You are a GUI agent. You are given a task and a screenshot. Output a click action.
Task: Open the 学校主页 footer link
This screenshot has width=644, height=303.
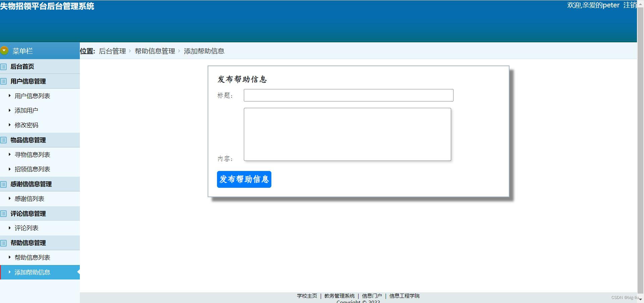[x=307, y=296]
